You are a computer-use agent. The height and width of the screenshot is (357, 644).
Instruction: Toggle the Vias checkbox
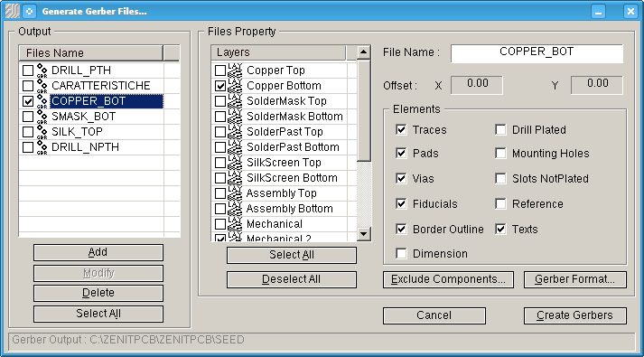401,178
